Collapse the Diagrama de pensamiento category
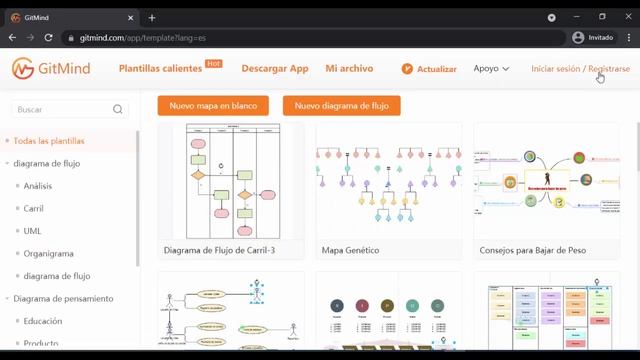Image resolution: width=640 pixels, height=360 pixels. click(x=7, y=298)
